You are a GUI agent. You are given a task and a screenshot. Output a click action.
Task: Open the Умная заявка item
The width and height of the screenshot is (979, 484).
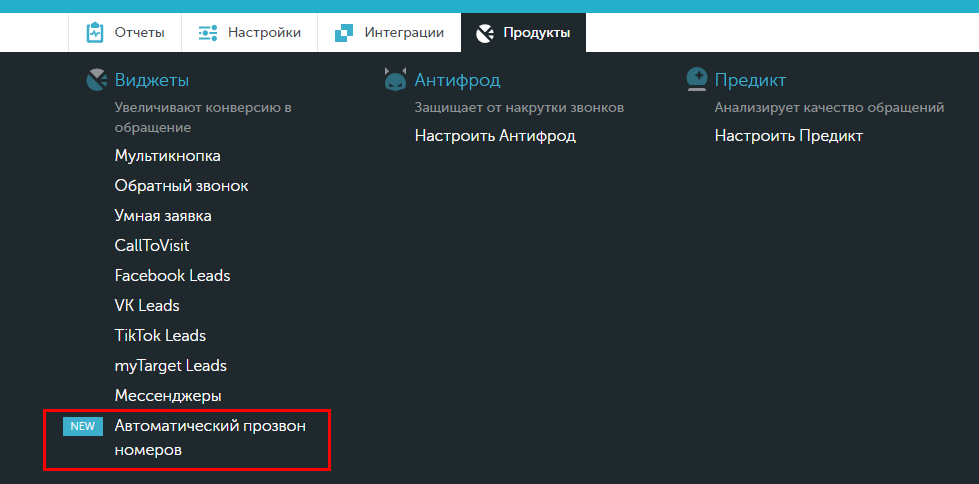coord(163,216)
